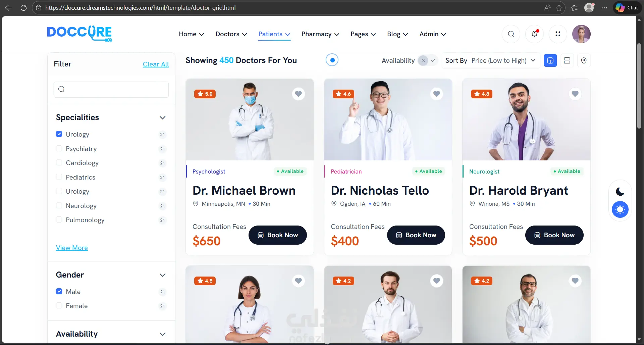This screenshot has height=345, width=644.
Task: Collapse the Specialities filter section
Action: click(x=163, y=117)
